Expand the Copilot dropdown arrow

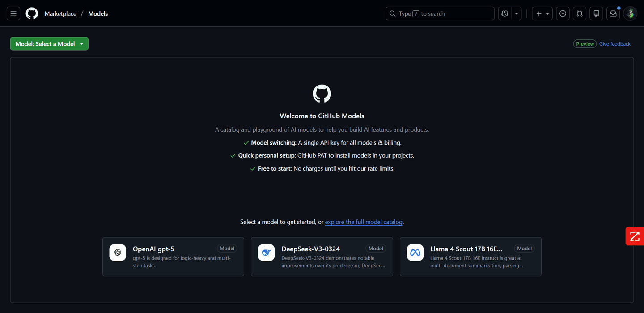[517, 14]
